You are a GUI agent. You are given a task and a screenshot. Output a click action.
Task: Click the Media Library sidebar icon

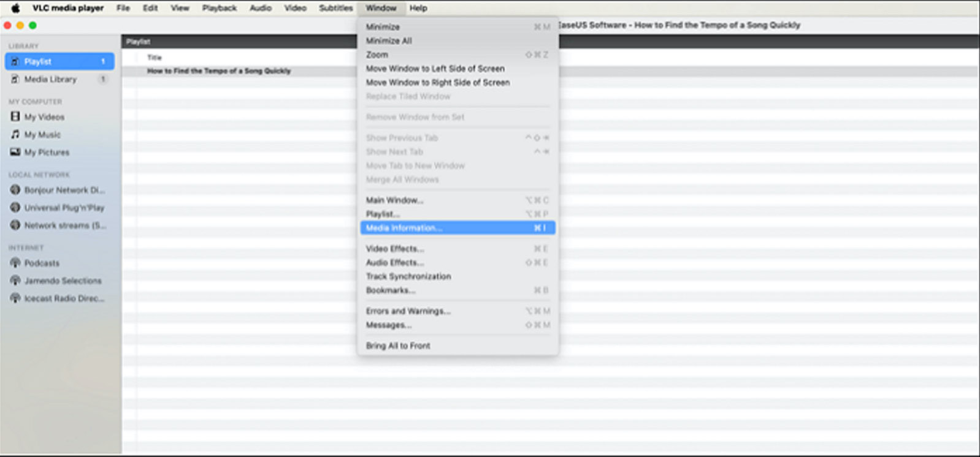15,79
